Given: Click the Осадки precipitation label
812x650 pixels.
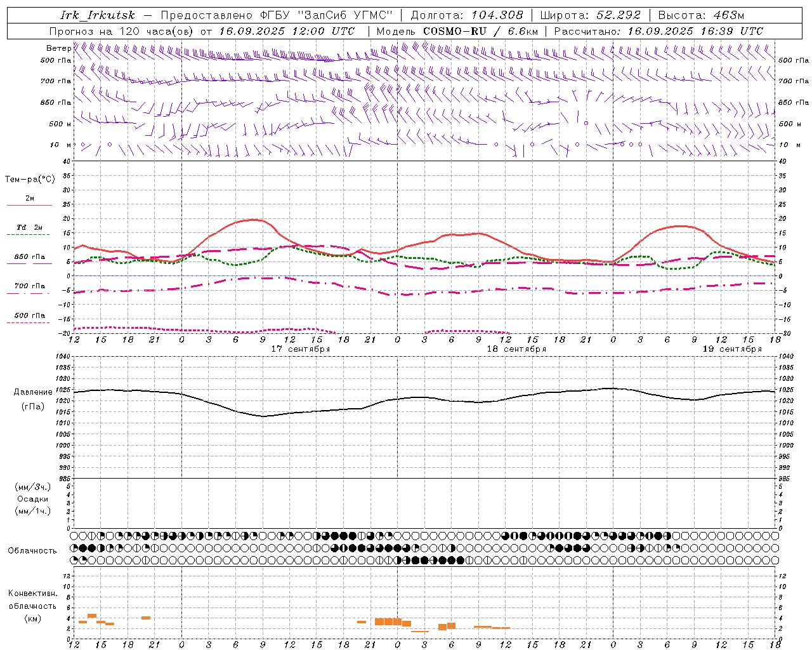Looking at the screenshot, I should point(33,499).
